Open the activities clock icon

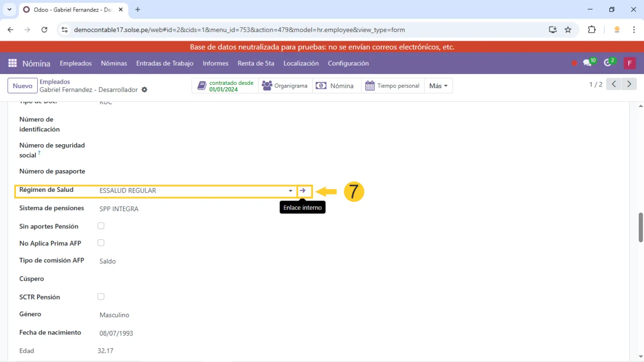[x=608, y=63]
